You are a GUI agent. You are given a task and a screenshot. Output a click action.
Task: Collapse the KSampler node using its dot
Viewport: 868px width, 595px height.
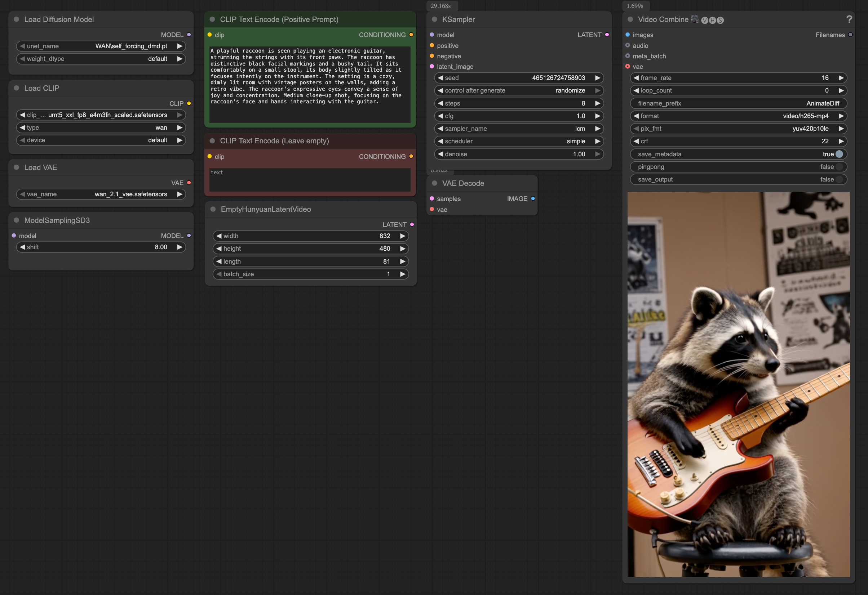tap(434, 19)
